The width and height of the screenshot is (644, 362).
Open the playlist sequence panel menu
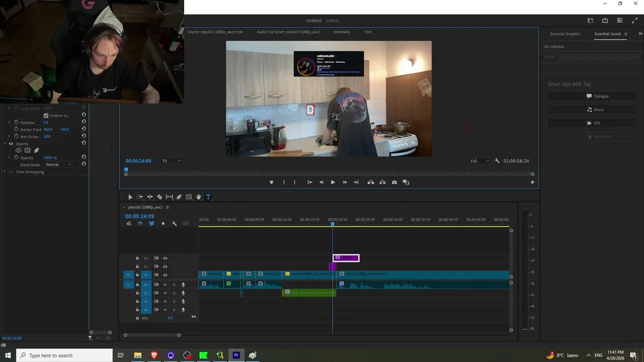[168, 207]
